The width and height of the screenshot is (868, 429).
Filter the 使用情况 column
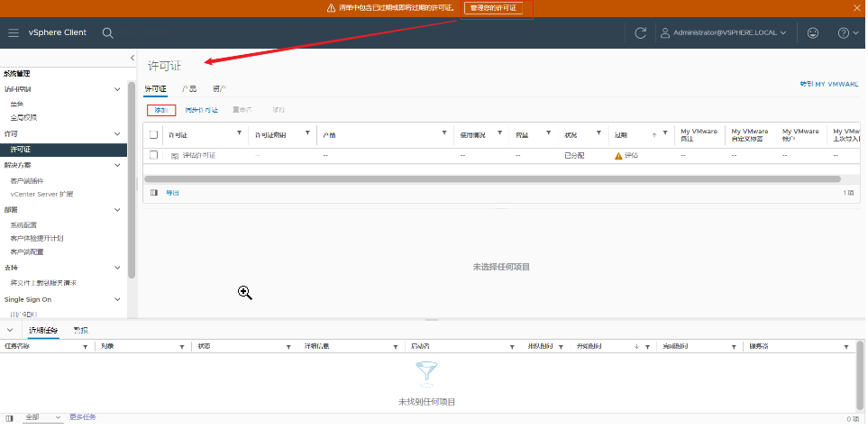499,132
